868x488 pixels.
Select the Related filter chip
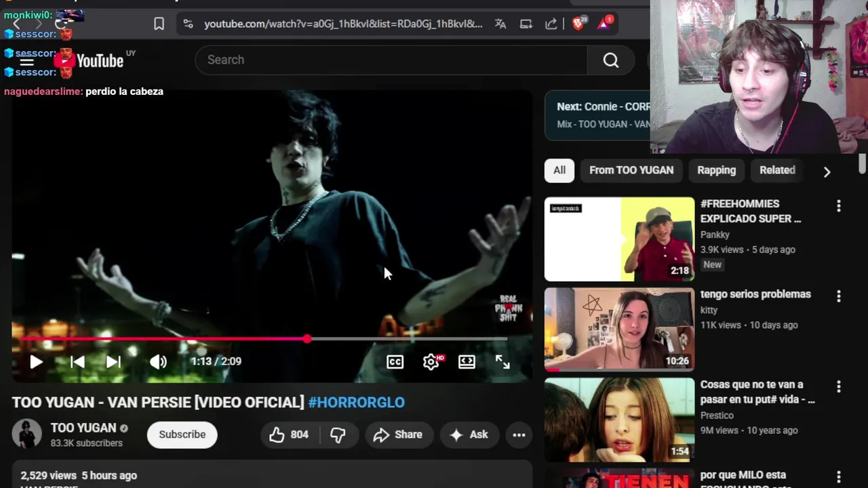(x=777, y=170)
